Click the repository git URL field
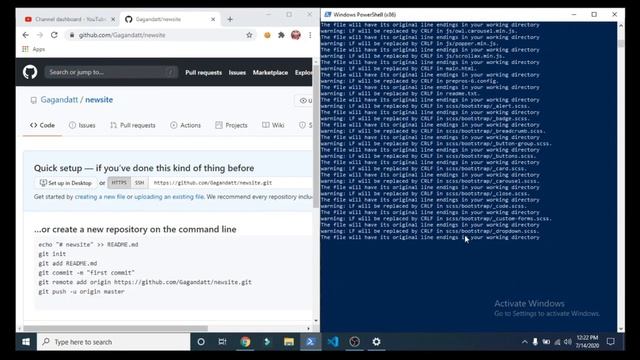This screenshot has height=360, width=640. (x=231, y=183)
